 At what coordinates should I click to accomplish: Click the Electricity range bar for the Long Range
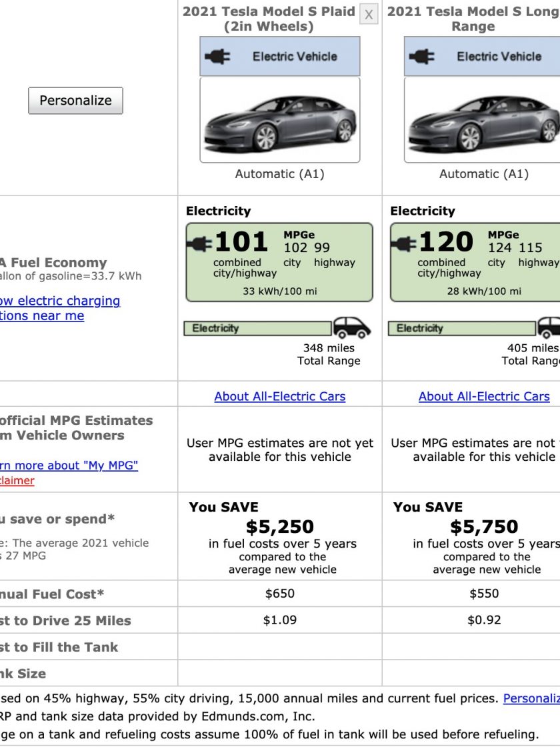click(462, 328)
